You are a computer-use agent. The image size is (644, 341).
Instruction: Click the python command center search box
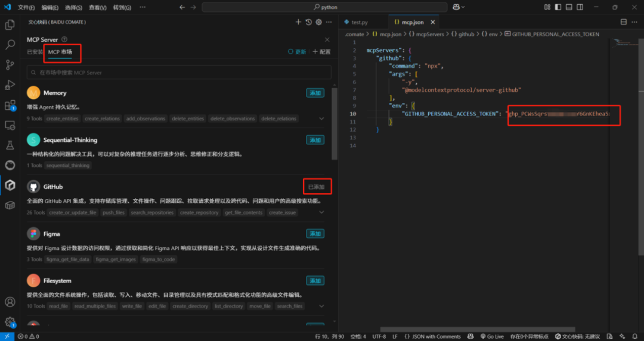point(324,7)
